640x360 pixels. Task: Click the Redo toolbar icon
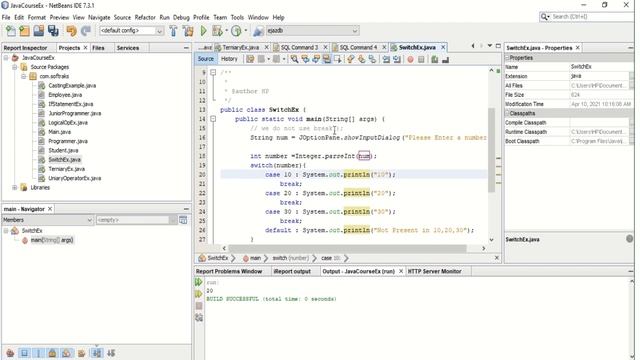tap(86, 31)
